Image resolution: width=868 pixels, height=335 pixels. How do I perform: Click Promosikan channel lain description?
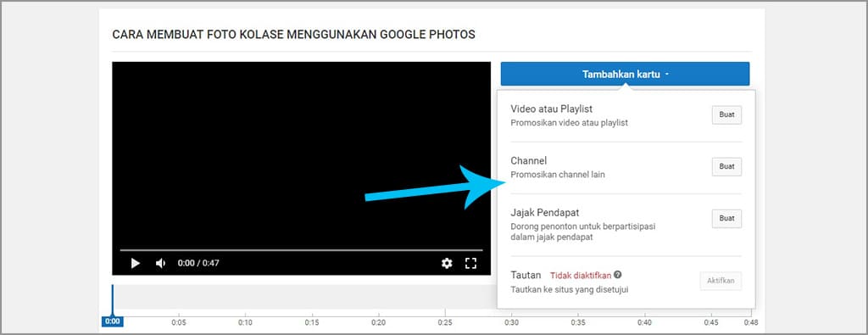pyautogui.click(x=558, y=175)
